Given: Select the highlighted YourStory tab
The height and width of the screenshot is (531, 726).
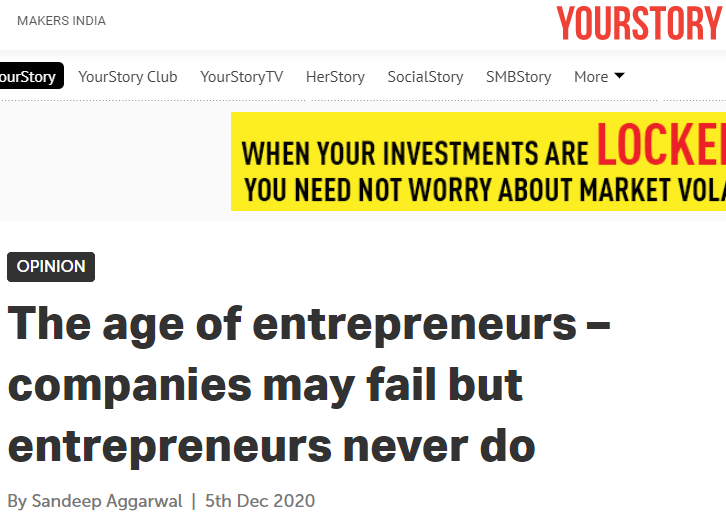Looking at the screenshot, I should pos(29,77).
